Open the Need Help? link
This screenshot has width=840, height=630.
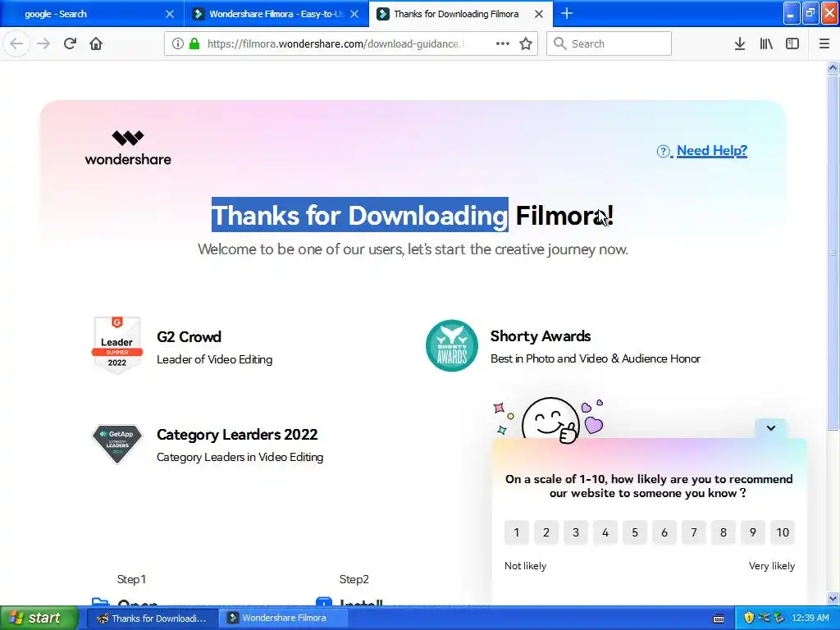(x=711, y=151)
